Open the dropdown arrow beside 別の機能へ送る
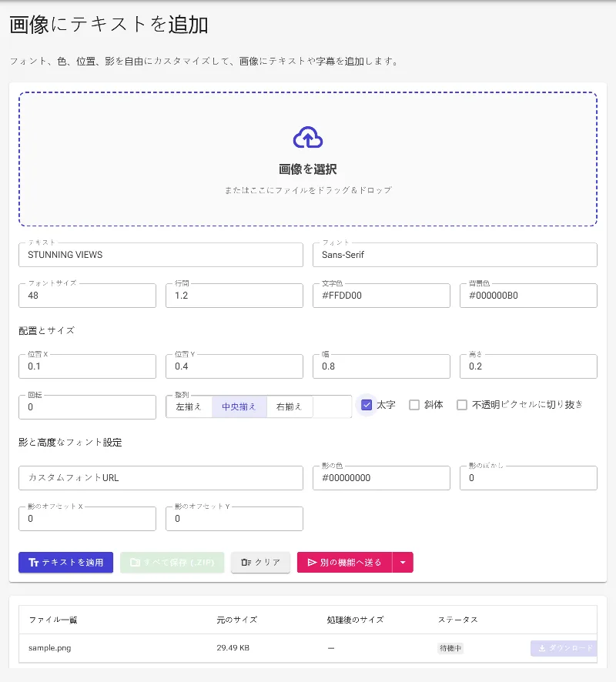616x682 pixels. [x=403, y=563]
